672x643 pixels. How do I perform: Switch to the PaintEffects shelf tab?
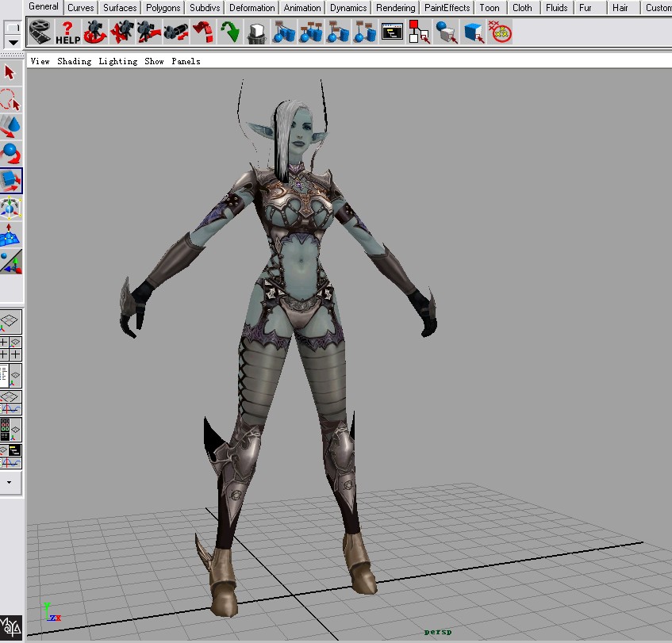tap(447, 8)
